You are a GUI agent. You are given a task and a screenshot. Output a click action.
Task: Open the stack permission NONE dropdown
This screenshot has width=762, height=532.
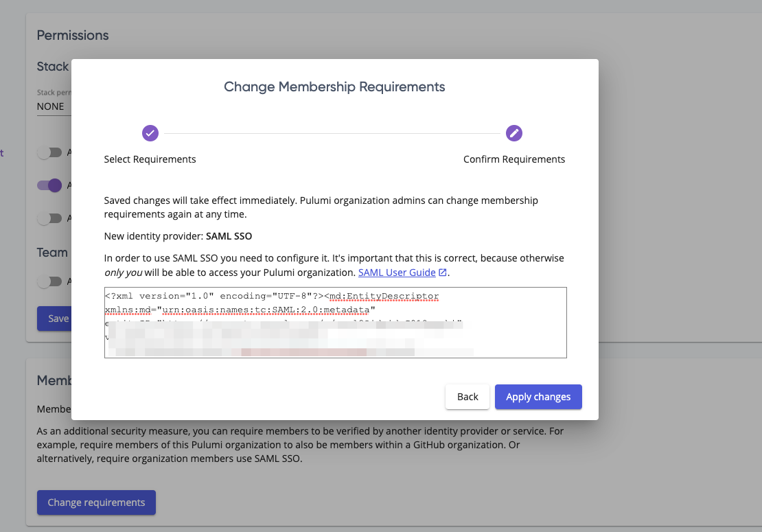tap(54, 106)
